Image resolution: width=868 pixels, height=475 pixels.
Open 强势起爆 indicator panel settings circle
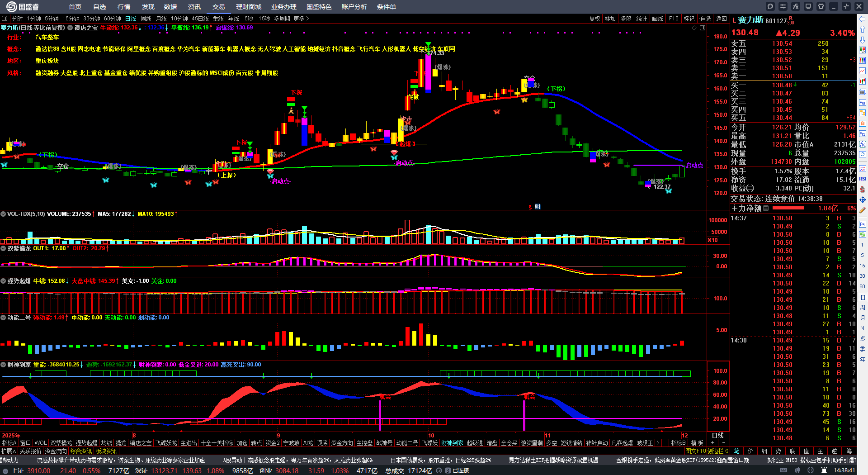[x=3, y=281]
